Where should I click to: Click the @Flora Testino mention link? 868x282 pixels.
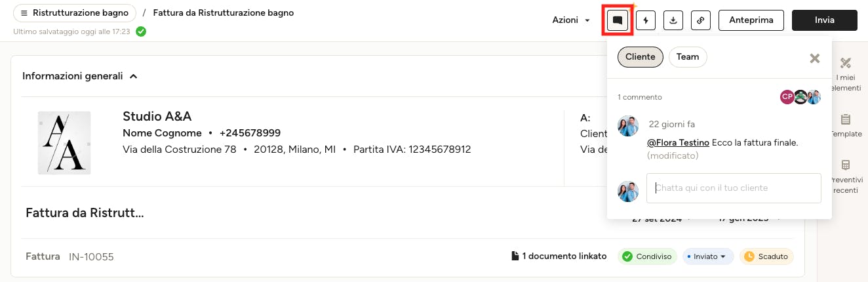pyautogui.click(x=678, y=142)
